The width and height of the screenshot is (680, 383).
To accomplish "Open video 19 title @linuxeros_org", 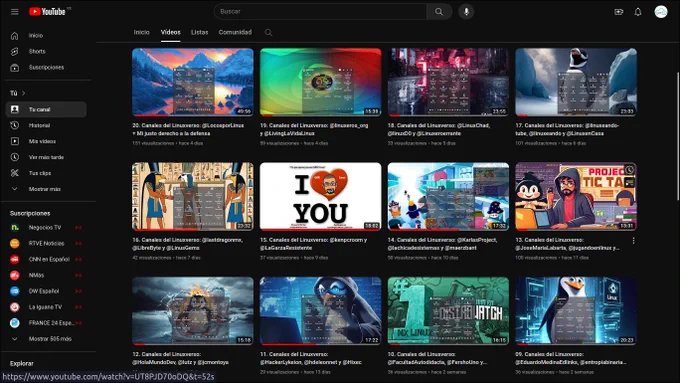I will 314,129.
